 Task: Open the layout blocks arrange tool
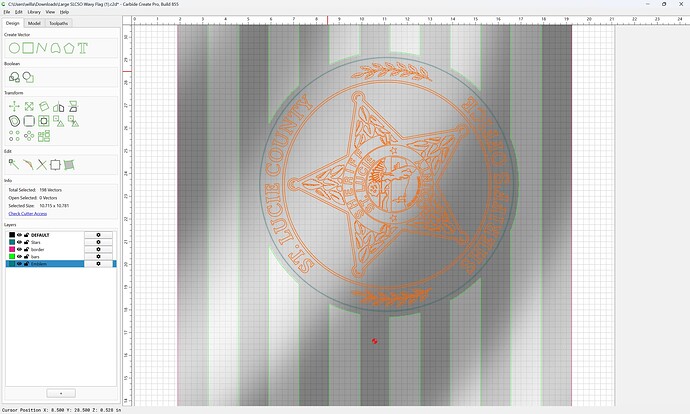(44, 136)
